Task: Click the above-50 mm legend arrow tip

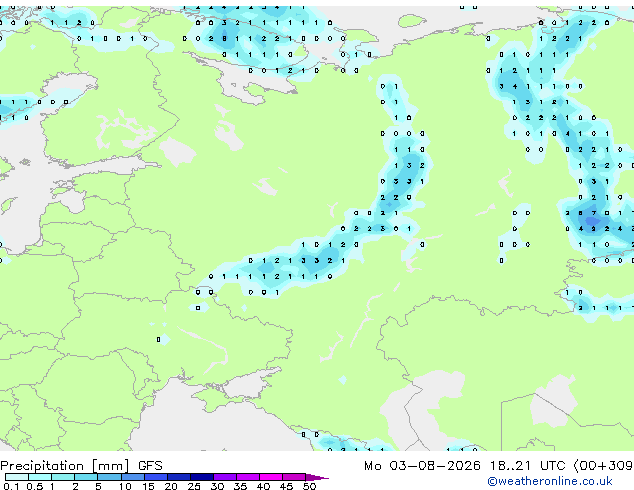Action: [317, 478]
